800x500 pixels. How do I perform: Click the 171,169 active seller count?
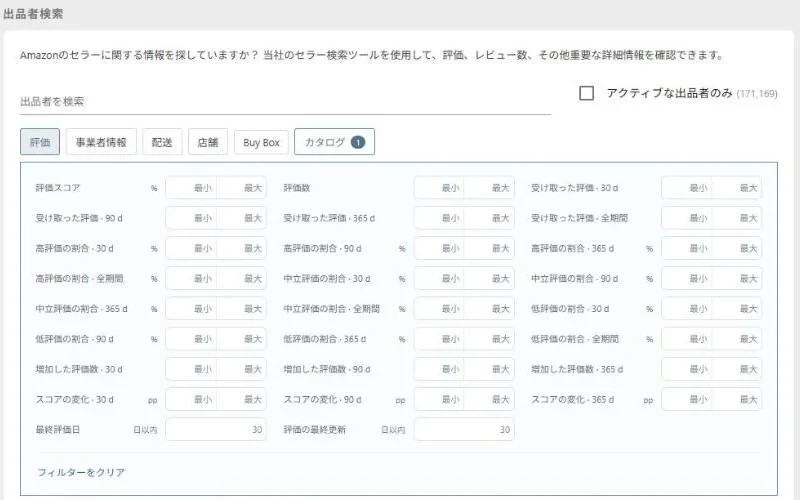(757, 94)
